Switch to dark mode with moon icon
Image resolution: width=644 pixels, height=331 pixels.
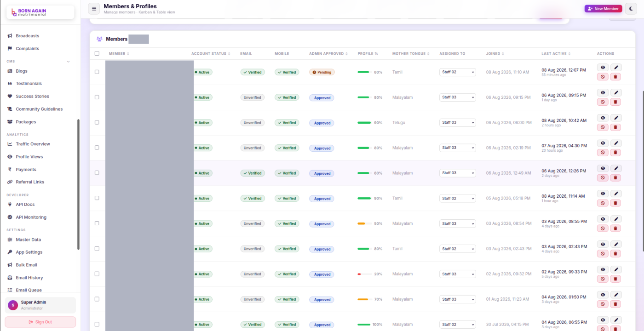pos(631,8)
